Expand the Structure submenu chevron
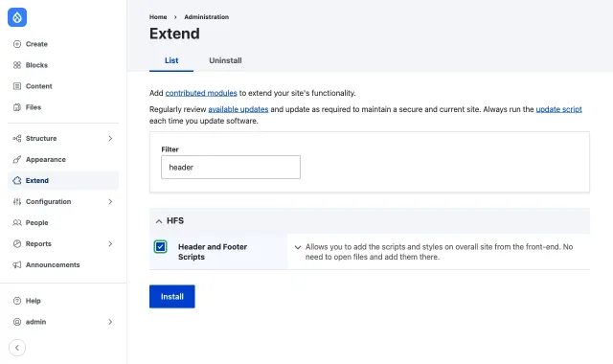The image size is (613, 364). pyautogui.click(x=110, y=138)
